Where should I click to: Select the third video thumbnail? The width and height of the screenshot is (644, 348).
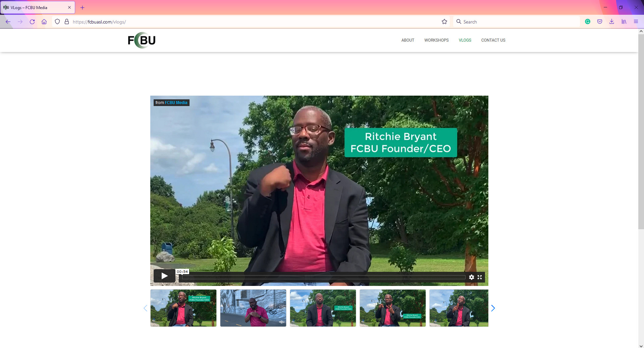pyautogui.click(x=323, y=308)
